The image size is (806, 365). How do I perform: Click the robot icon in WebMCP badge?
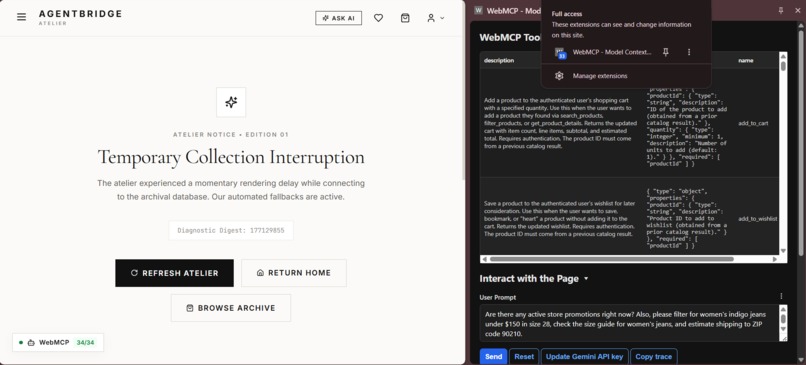(31, 342)
